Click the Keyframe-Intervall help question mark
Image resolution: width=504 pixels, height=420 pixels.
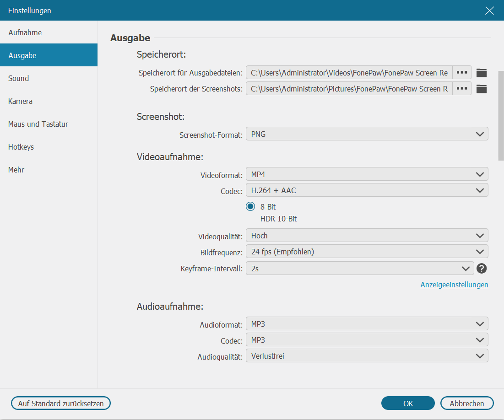point(481,269)
